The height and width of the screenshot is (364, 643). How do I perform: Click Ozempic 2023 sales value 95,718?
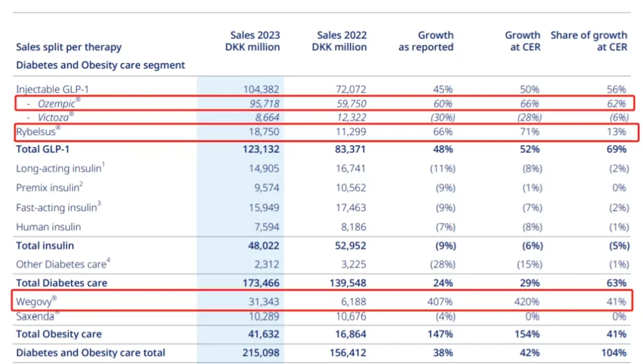[x=264, y=104]
